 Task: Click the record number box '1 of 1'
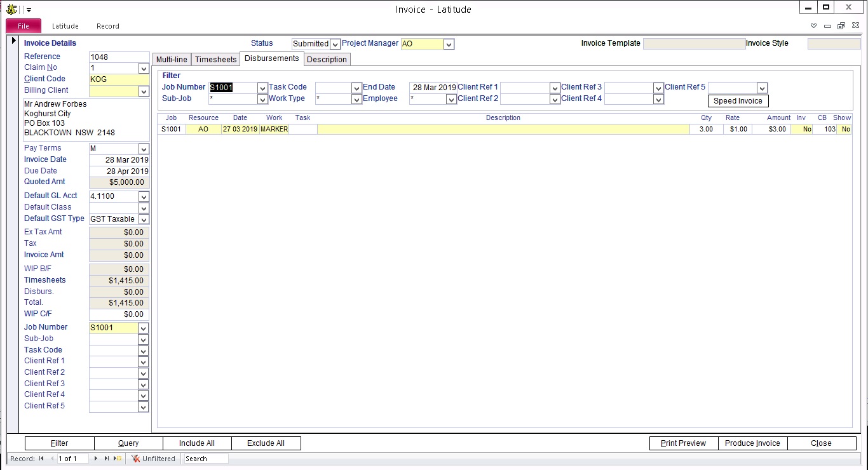tap(72, 459)
